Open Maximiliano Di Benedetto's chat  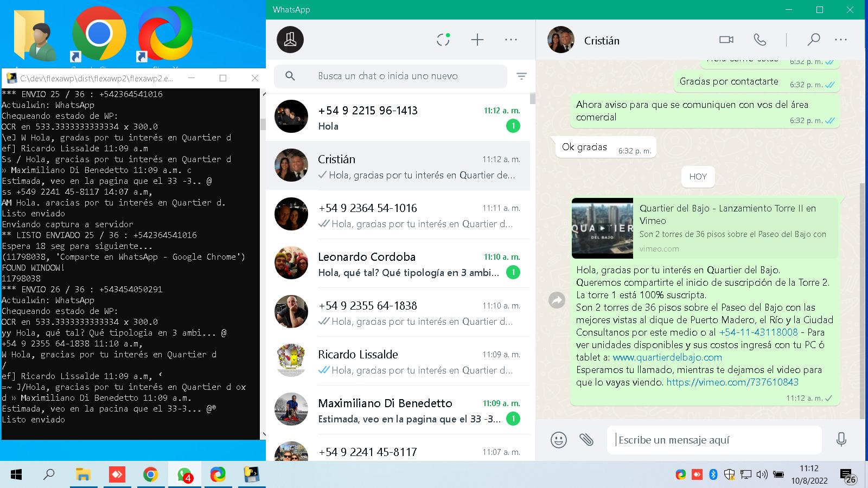click(x=398, y=410)
